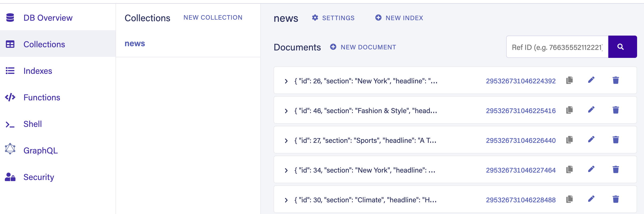The height and width of the screenshot is (214, 644).
Task: Delete the Climate section document
Action: point(616,199)
